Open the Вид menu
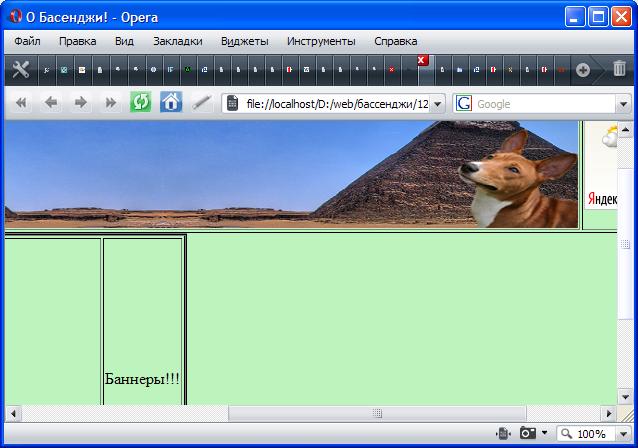 click(124, 41)
